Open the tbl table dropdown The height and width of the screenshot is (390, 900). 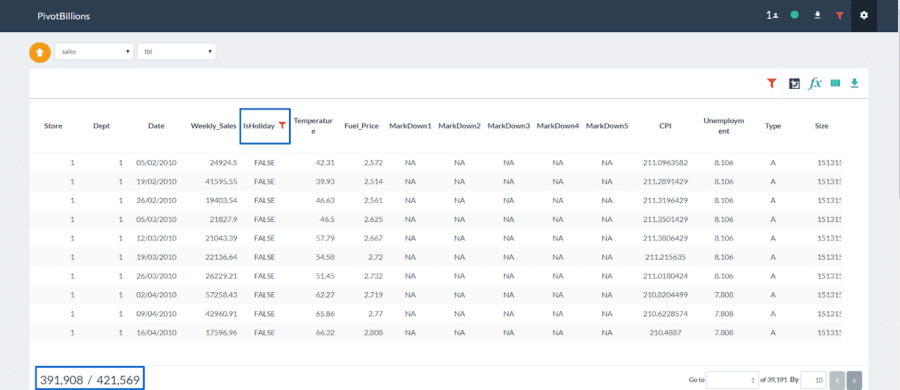point(176,51)
